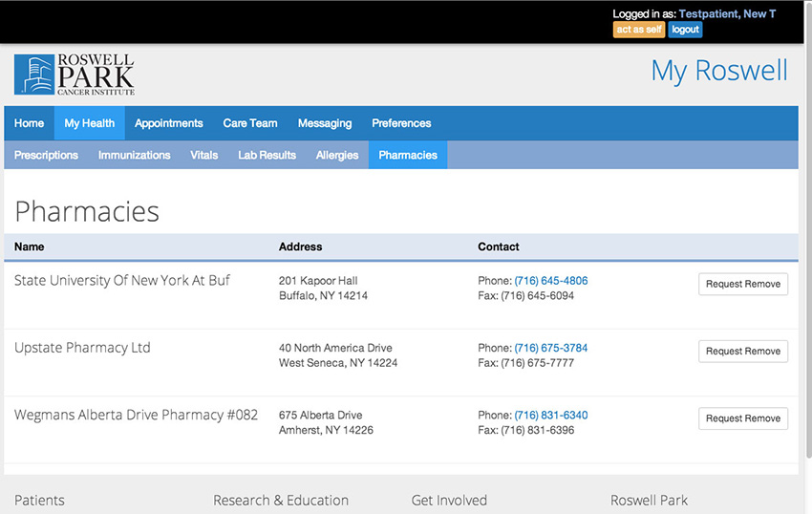Click the address '201 Kapoor Hall'
Viewport: 812px width, 514px height.
(x=318, y=281)
